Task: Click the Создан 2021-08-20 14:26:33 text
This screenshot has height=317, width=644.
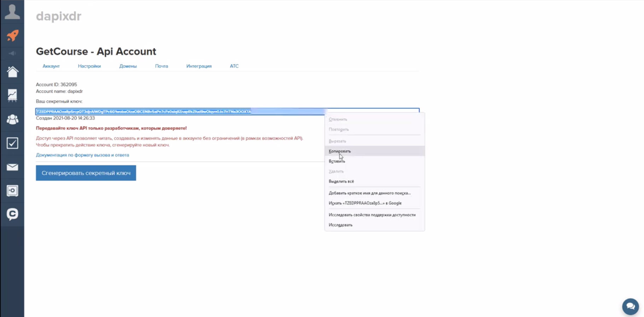Action: click(65, 118)
